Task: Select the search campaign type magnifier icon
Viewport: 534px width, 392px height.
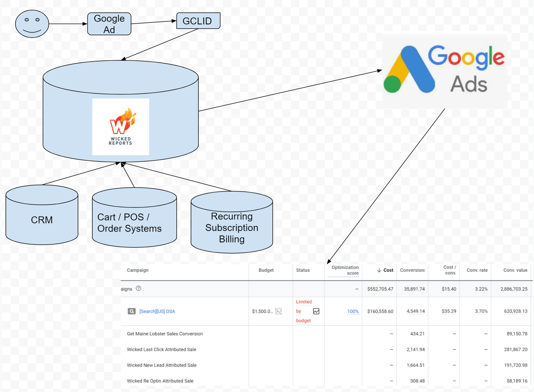Action: pyautogui.click(x=132, y=311)
